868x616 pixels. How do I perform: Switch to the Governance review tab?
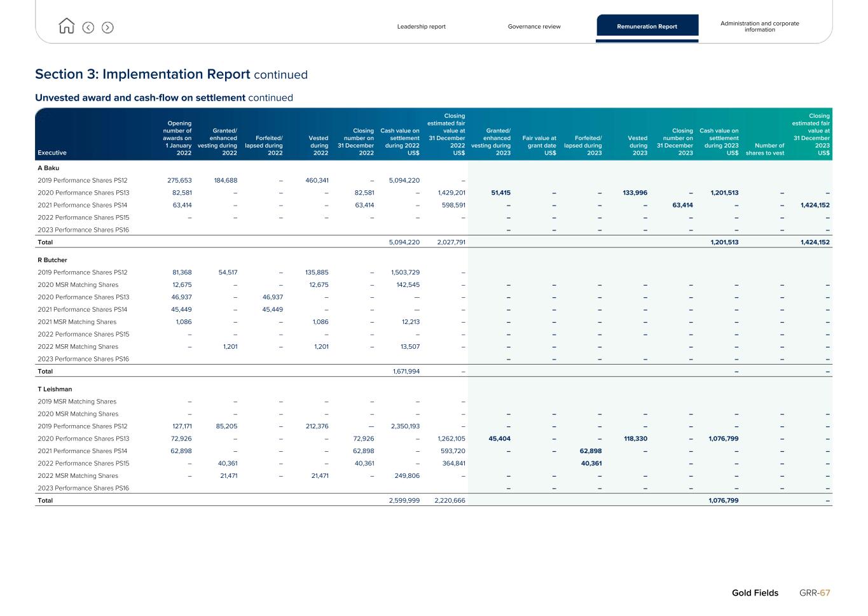click(534, 27)
